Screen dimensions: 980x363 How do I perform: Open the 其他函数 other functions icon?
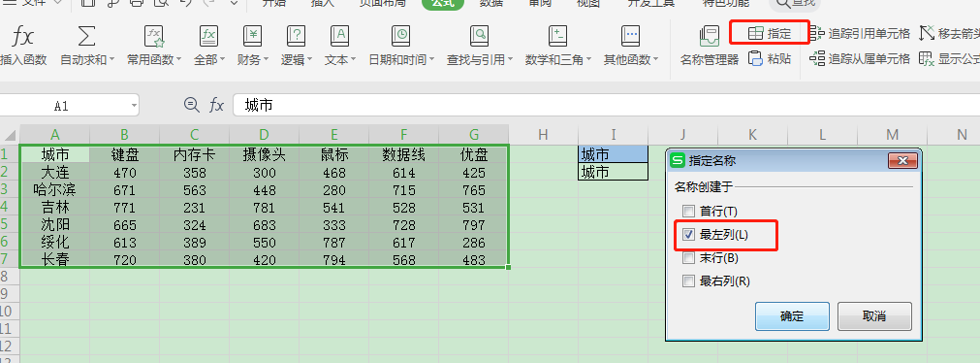click(631, 36)
